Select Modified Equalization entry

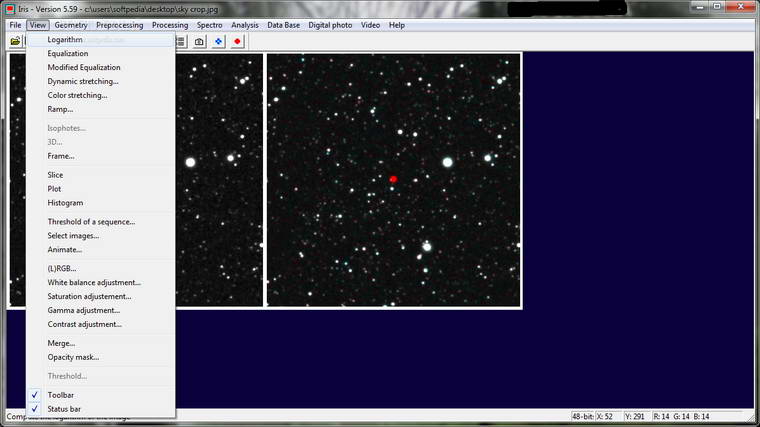[x=101, y=67]
